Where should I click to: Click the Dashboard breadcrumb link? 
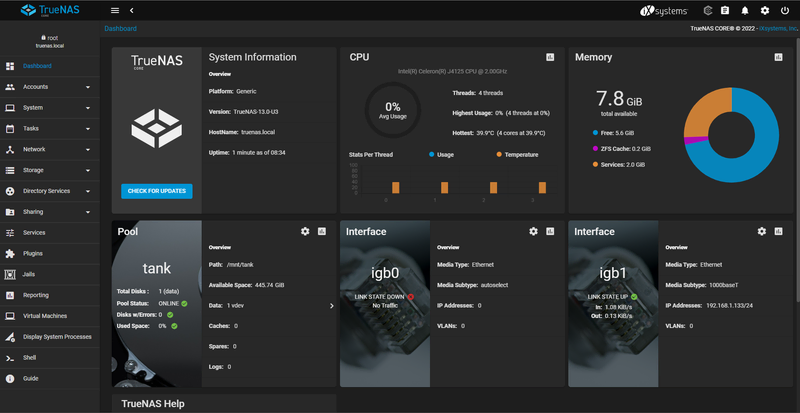[x=120, y=29]
